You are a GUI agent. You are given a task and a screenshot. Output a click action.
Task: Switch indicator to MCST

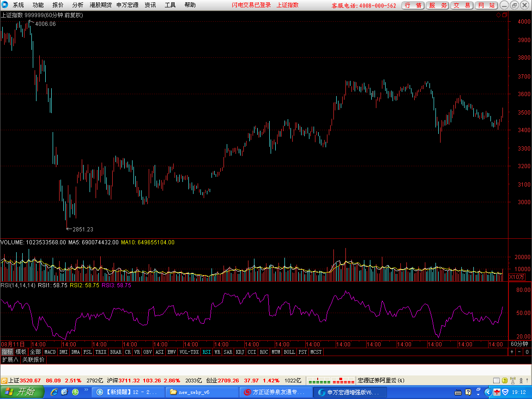316,352
